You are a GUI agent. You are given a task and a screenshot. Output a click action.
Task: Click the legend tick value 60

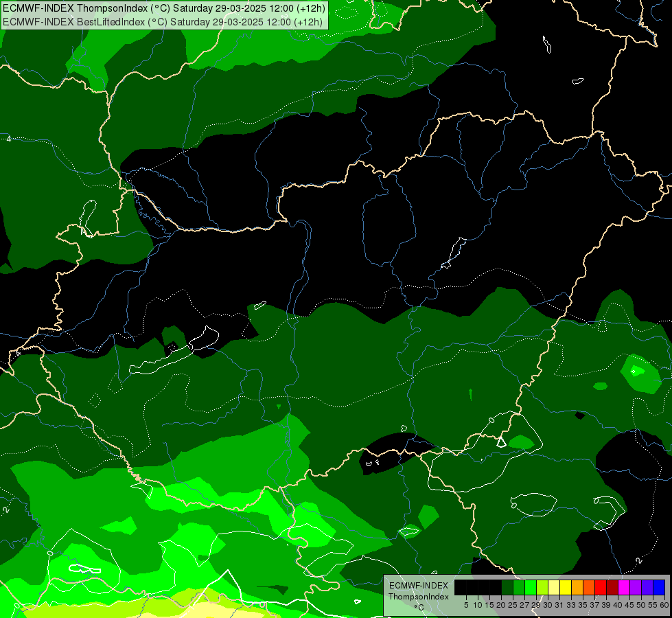[664, 605]
